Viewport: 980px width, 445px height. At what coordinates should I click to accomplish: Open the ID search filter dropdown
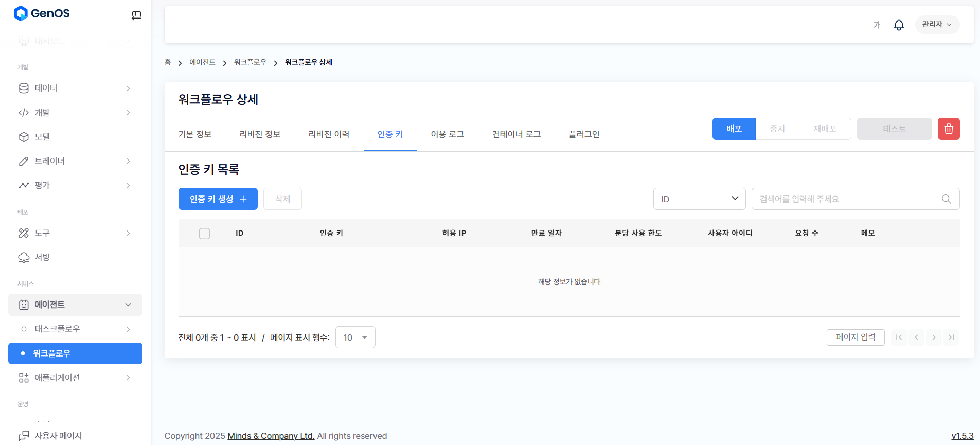click(699, 199)
